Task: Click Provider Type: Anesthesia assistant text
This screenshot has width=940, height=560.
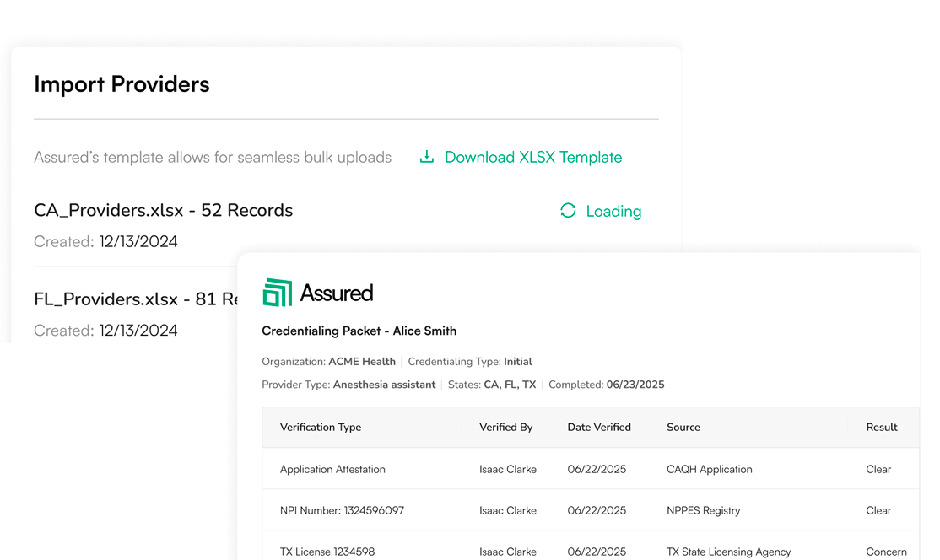Action: pos(348,385)
